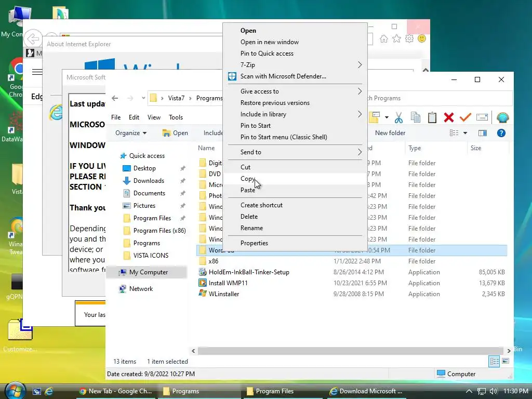Click Cut scissors icon in Explorer toolbar
The width and height of the screenshot is (532, 399).
398,118
